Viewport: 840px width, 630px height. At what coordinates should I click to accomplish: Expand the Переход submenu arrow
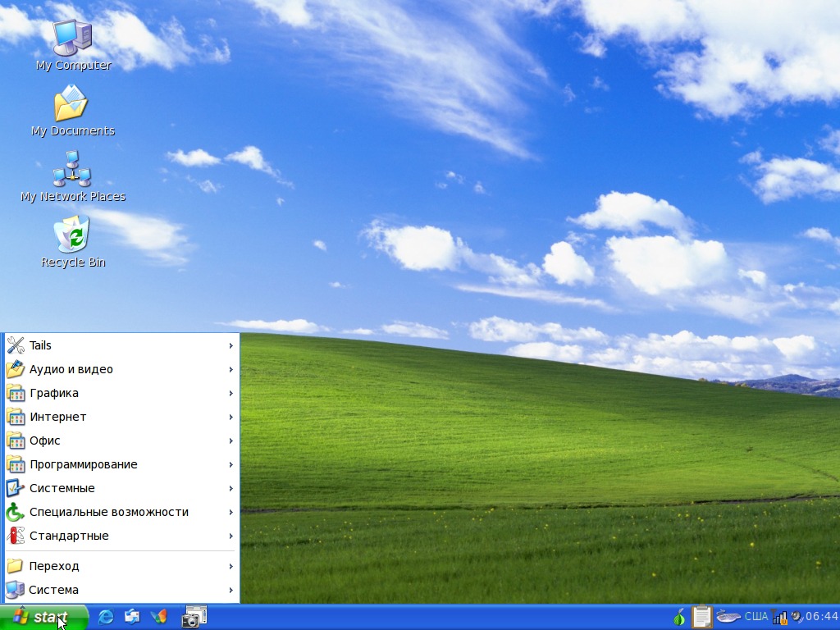click(231, 566)
